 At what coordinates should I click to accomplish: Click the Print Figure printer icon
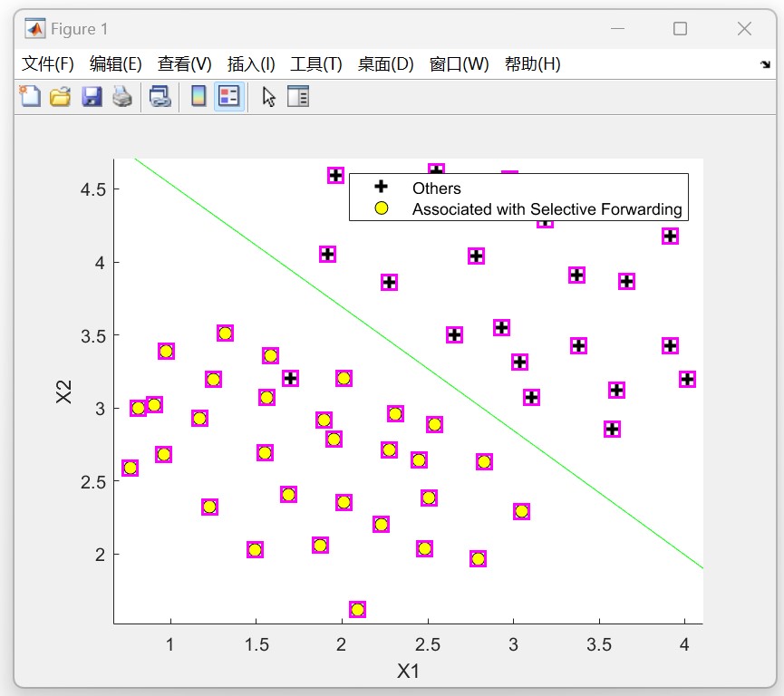click(x=122, y=96)
